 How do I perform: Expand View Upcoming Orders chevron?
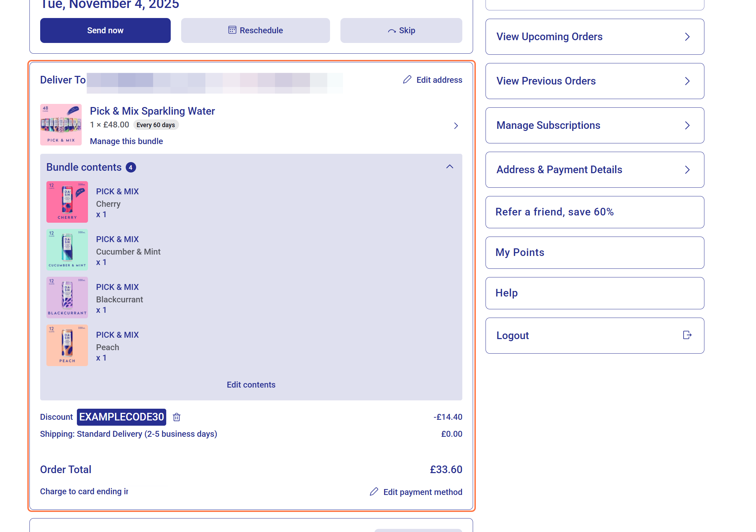pos(687,37)
